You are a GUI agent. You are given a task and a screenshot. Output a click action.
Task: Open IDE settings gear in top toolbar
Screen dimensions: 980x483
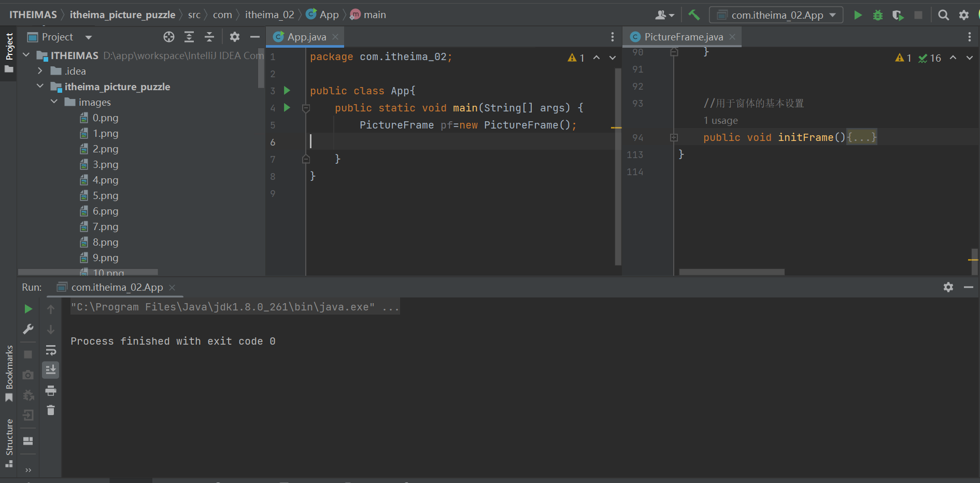(x=964, y=15)
